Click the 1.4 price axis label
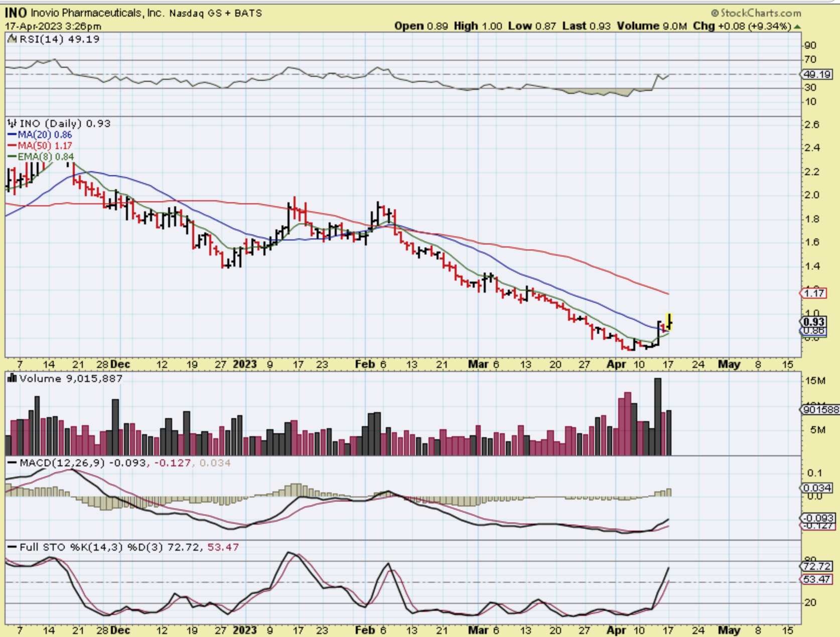 point(812,266)
